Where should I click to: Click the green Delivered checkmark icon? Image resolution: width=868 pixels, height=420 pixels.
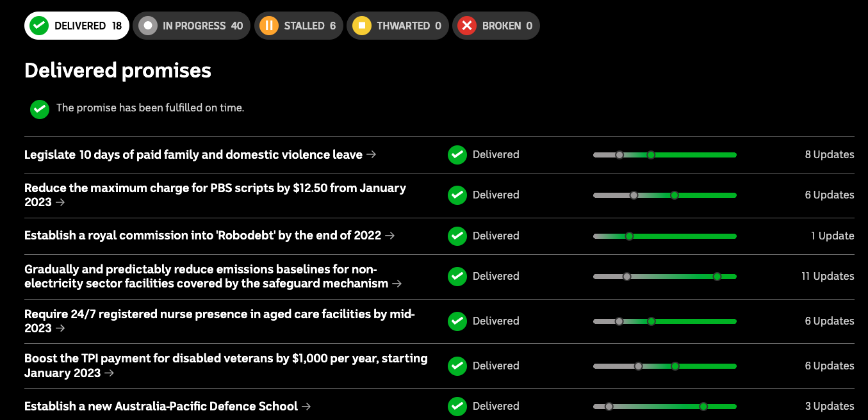(38, 26)
